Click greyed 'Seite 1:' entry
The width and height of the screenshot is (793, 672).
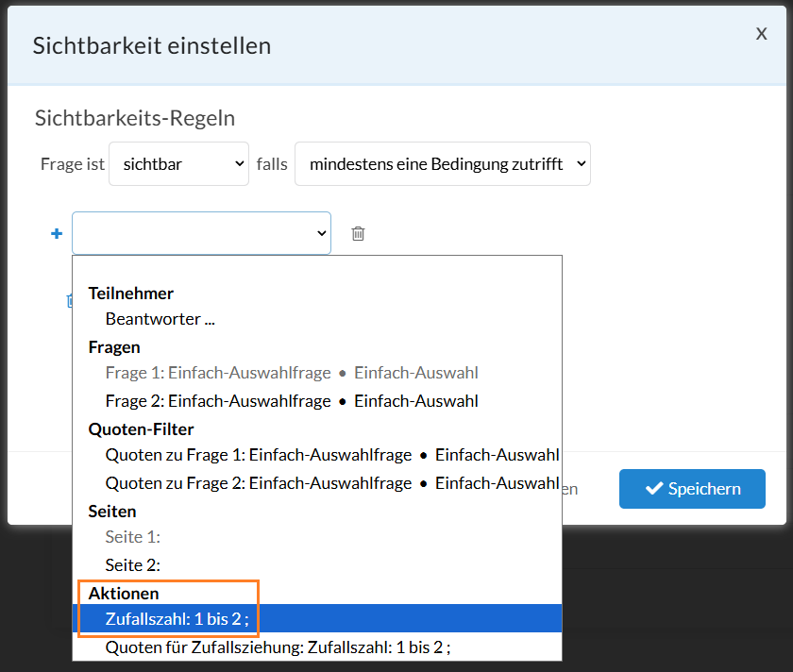pos(317,537)
